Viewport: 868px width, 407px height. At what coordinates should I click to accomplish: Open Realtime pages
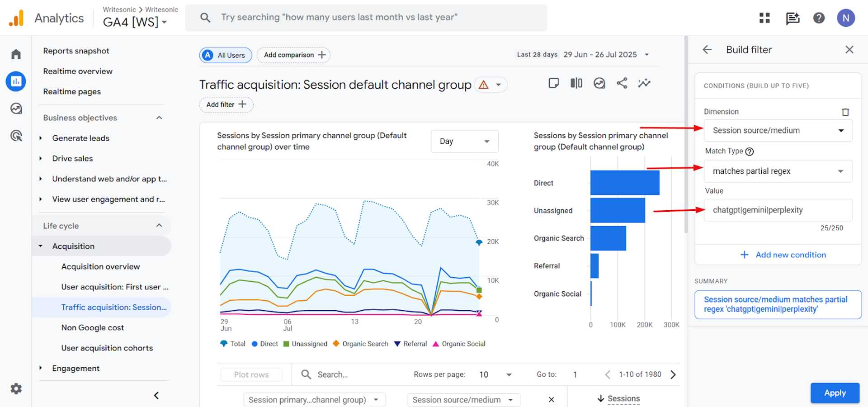click(x=72, y=92)
